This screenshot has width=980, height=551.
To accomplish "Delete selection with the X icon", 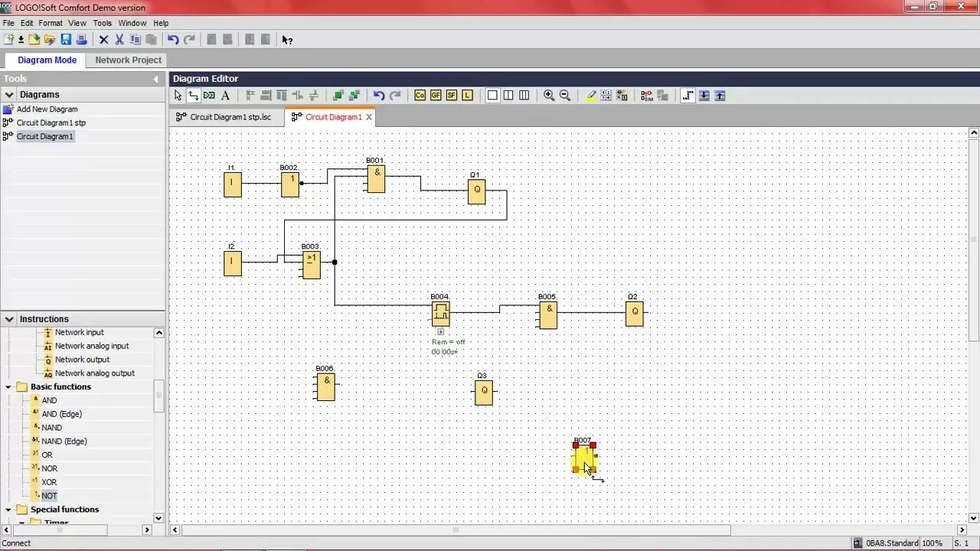I will pyautogui.click(x=104, y=40).
